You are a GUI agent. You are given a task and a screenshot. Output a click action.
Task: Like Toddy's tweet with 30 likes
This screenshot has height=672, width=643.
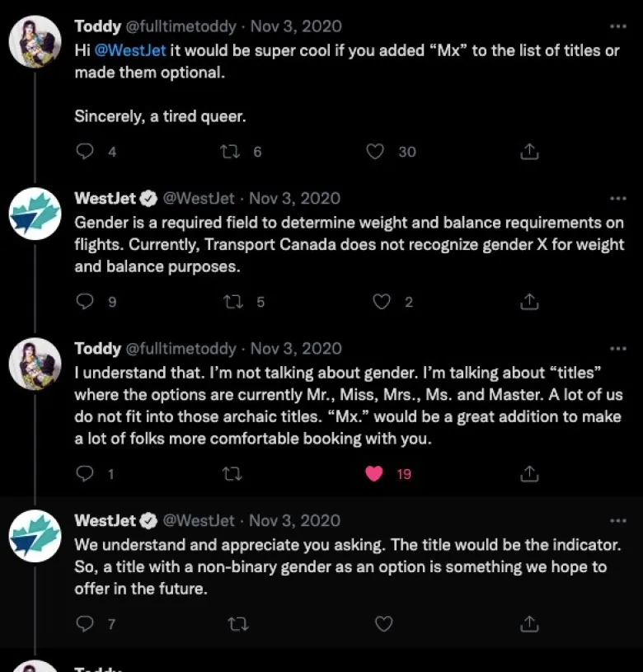(376, 152)
